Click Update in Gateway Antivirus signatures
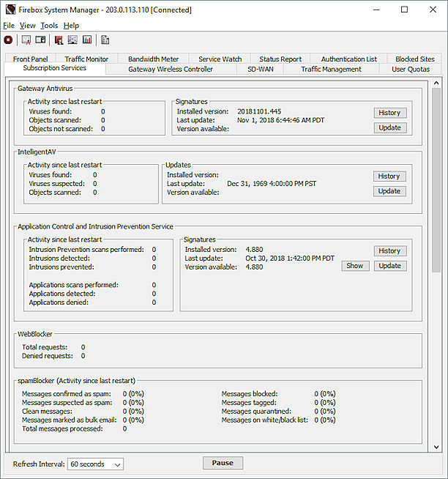Viewport: 448px width, 479px height. coord(389,127)
